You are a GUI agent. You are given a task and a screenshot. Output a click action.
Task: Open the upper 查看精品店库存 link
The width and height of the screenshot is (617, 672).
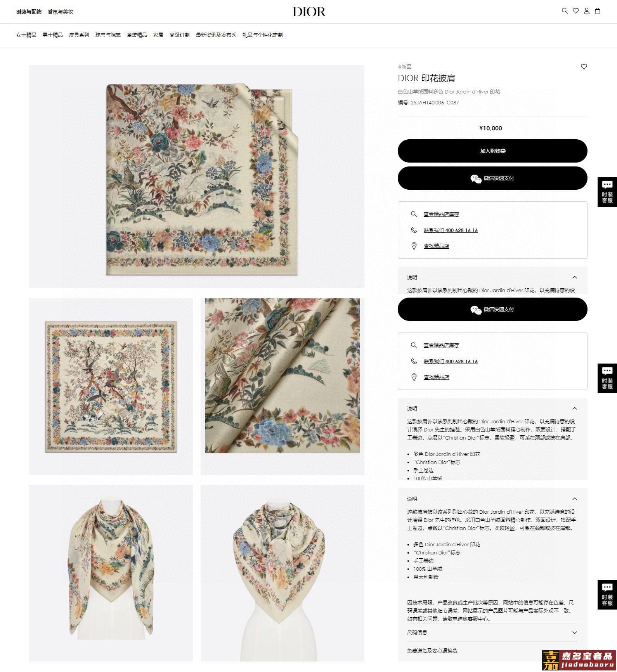(x=441, y=214)
